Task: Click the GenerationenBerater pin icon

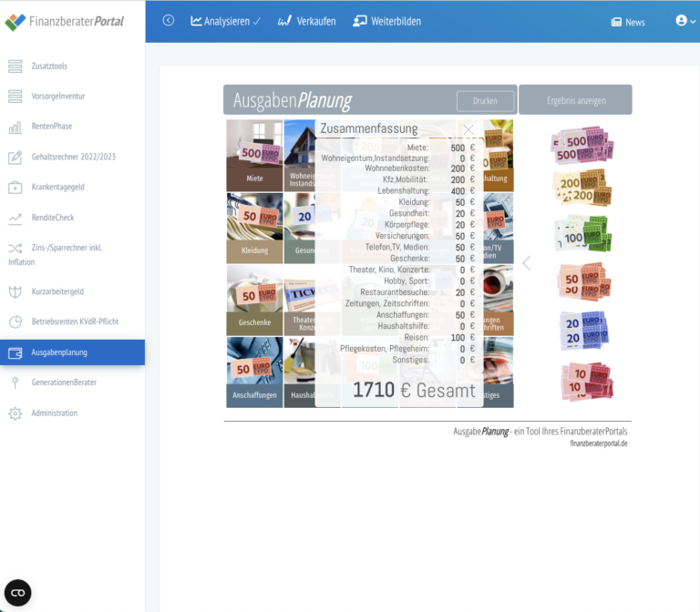Action: coord(15,382)
